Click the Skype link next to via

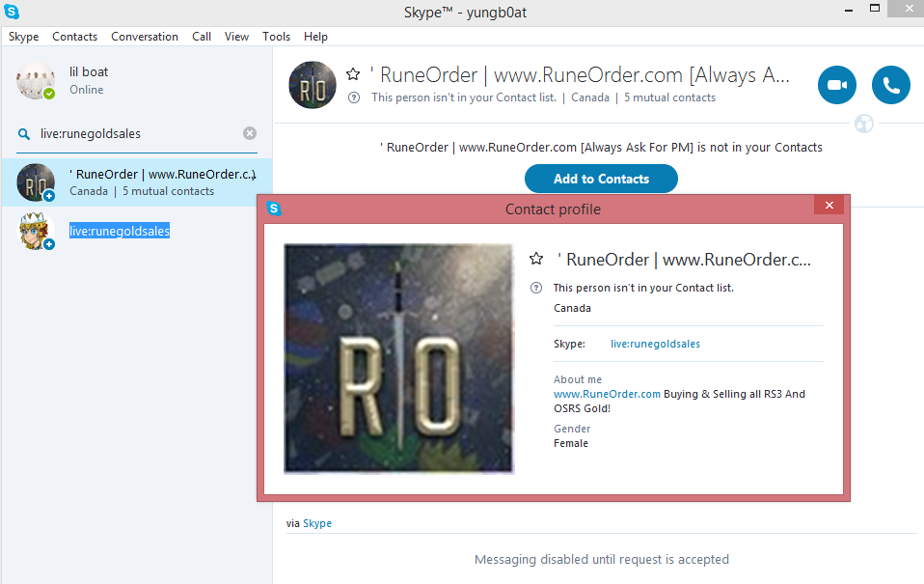tap(317, 523)
